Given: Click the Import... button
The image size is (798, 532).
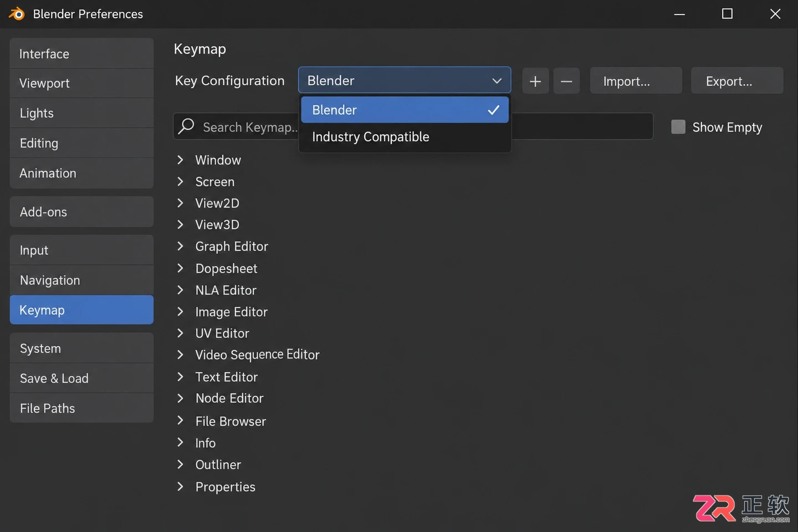Looking at the screenshot, I should click(636, 81).
